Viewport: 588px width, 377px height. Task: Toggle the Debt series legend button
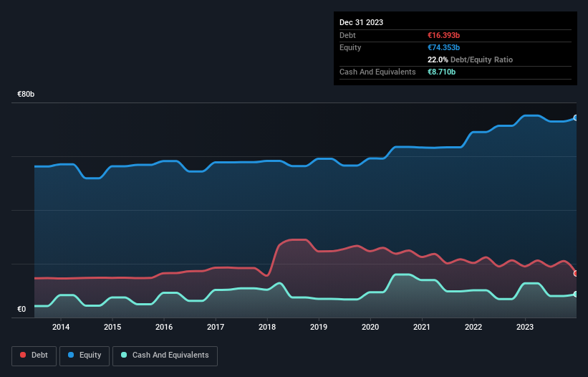tap(34, 355)
